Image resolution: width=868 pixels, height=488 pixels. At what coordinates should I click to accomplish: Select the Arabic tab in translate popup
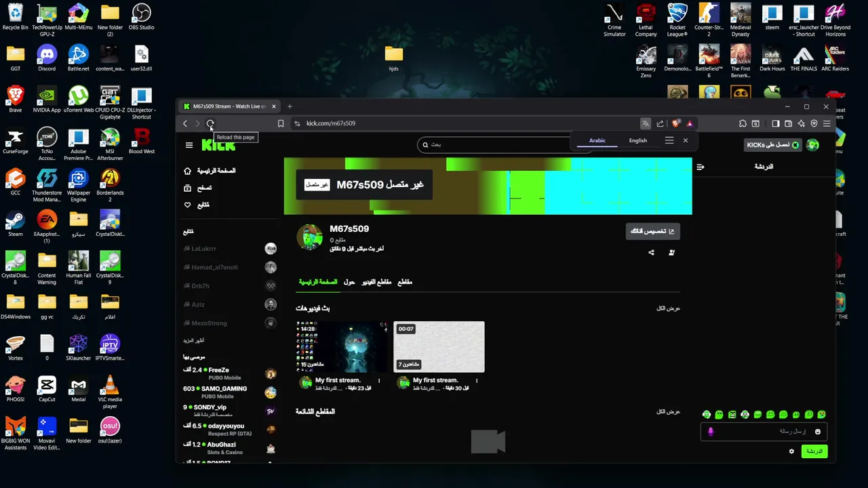(597, 140)
